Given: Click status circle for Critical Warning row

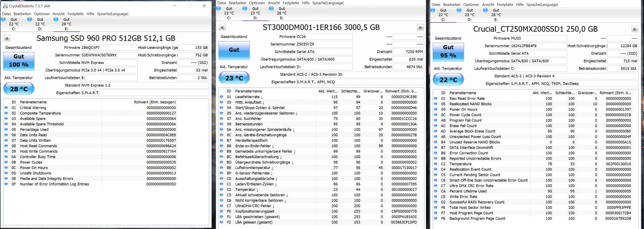Looking at the screenshot, I should [6, 108].
